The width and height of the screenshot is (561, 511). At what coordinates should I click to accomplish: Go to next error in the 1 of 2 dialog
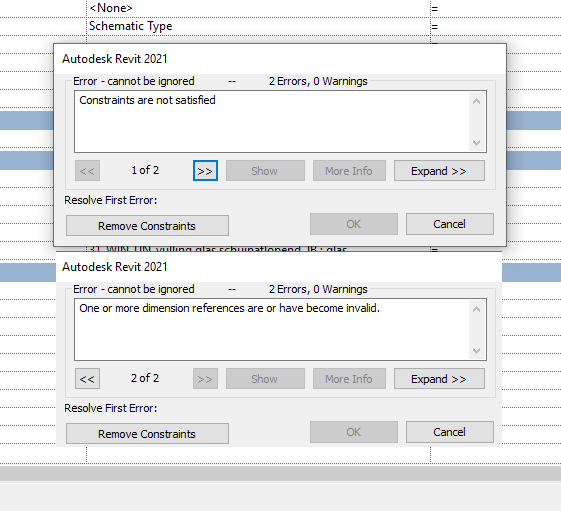(x=205, y=171)
